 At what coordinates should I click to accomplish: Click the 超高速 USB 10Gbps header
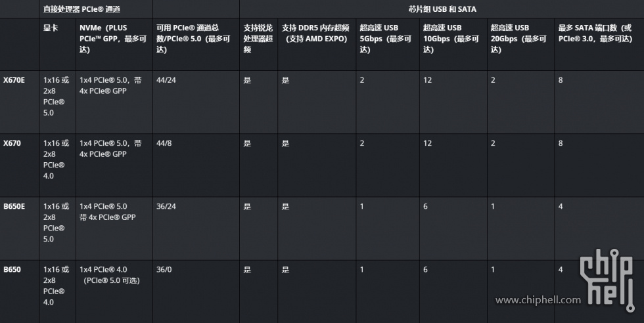tap(451, 39)
